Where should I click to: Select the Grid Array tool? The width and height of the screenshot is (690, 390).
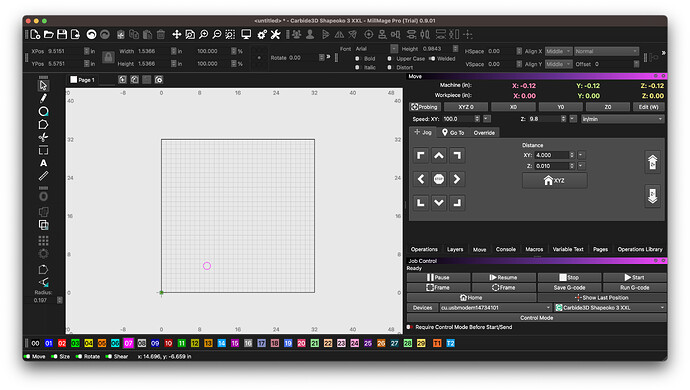43,240
